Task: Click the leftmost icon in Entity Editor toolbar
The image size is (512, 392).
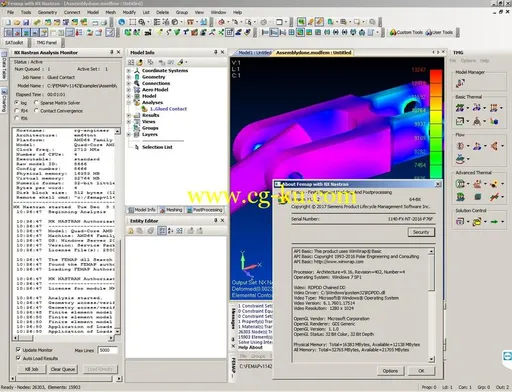Action: tap(131, 231)
